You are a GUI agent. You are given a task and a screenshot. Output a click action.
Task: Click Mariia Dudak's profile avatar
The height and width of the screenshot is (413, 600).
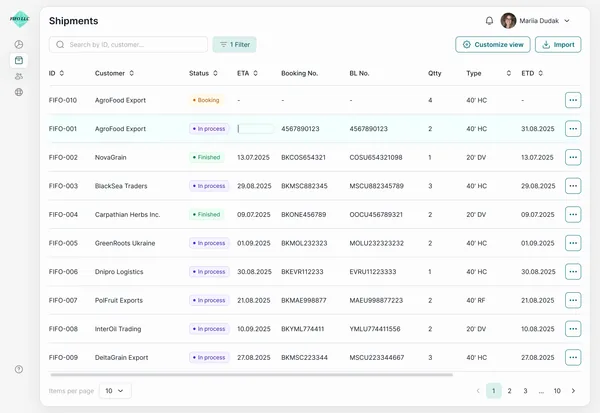pos(508,21)
